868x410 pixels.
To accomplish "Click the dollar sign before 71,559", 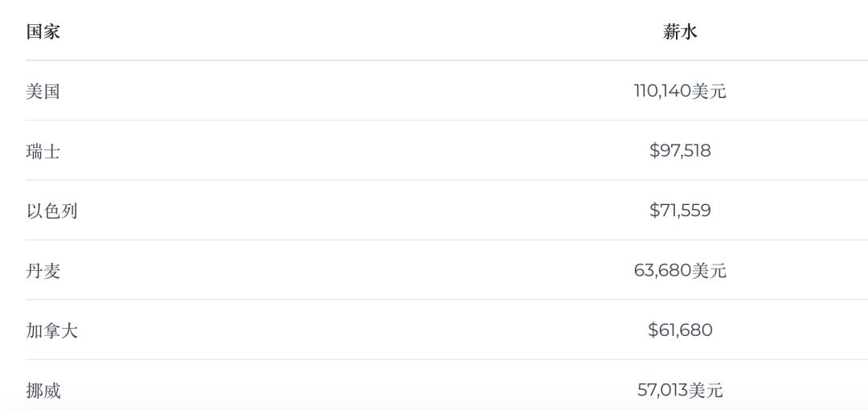I will (655, 211).
